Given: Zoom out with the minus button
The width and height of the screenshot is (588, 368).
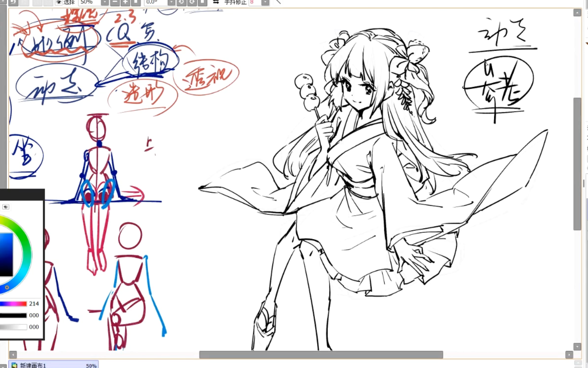Looking at the screenshot, I should pos(115,2).
